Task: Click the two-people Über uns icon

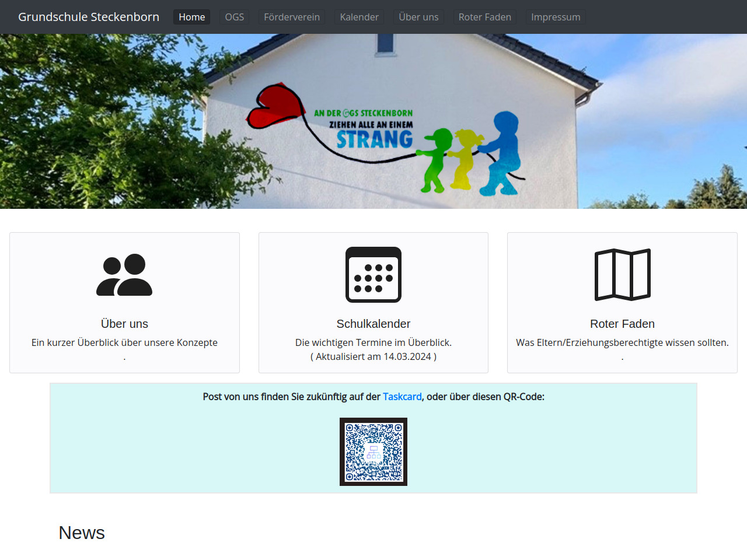Action: [124, 275]
